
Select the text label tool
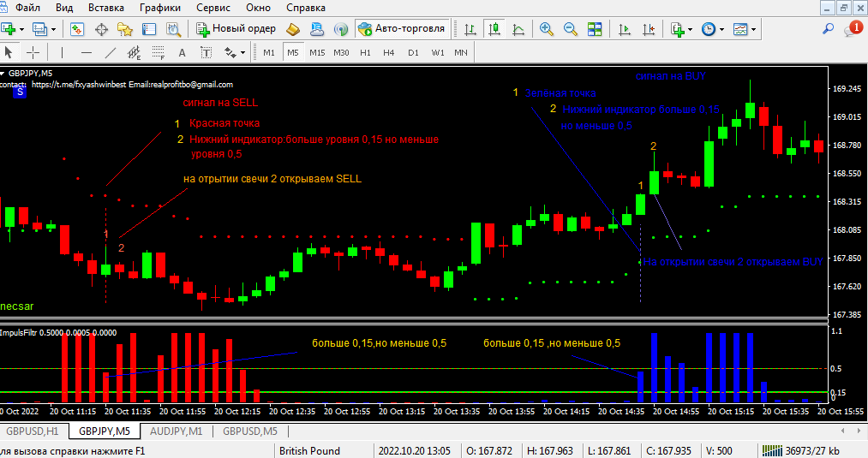click(181, 53)
